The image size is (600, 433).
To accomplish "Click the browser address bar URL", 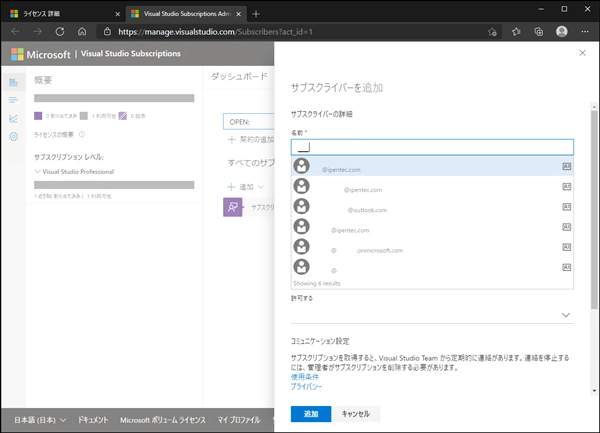I will [x=215, y=32].
